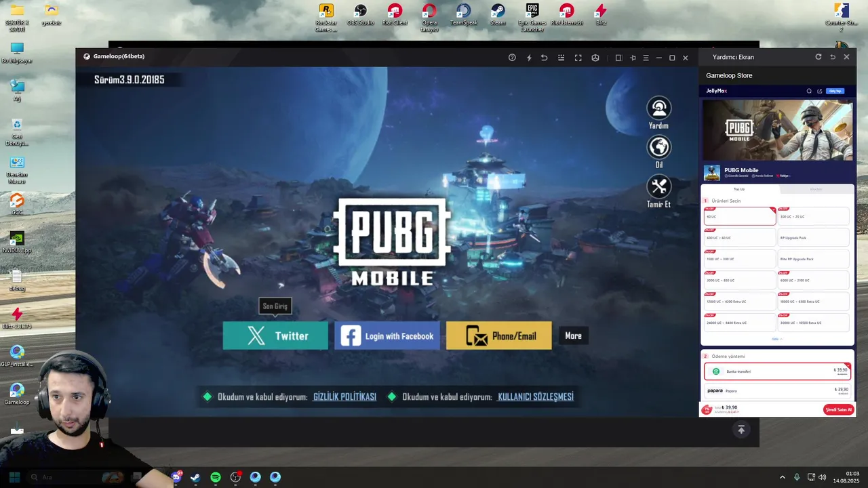Image resolution: width=868 pixels, height=488 pixels.
Task: Click the blue Giriş Yap button
Action: (x=835, y=91)
